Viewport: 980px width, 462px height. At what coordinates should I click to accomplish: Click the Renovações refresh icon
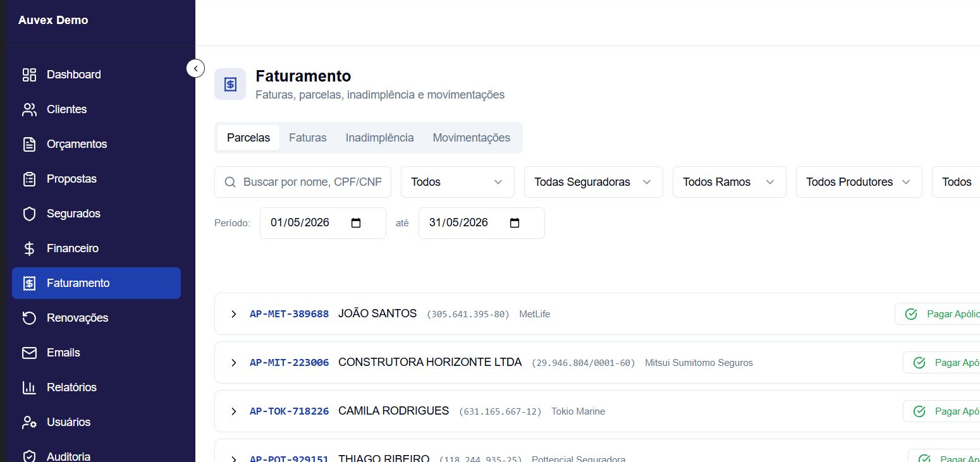[x=29, y=318]
